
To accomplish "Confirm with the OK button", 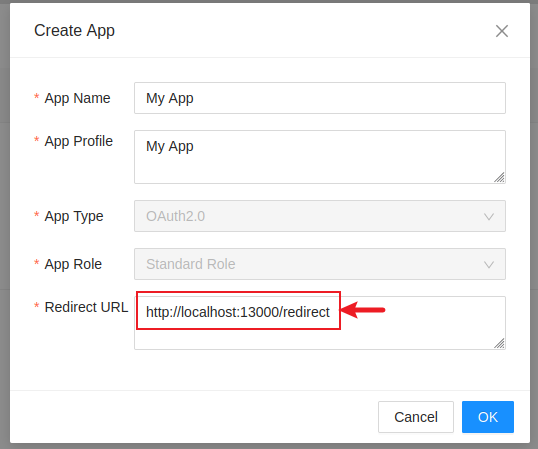I will [488, 417].
